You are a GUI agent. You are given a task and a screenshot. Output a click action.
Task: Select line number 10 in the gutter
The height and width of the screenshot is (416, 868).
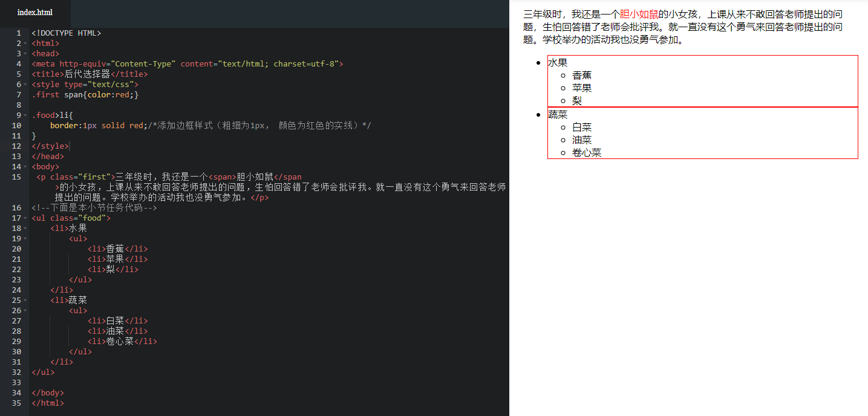point(16,125)
